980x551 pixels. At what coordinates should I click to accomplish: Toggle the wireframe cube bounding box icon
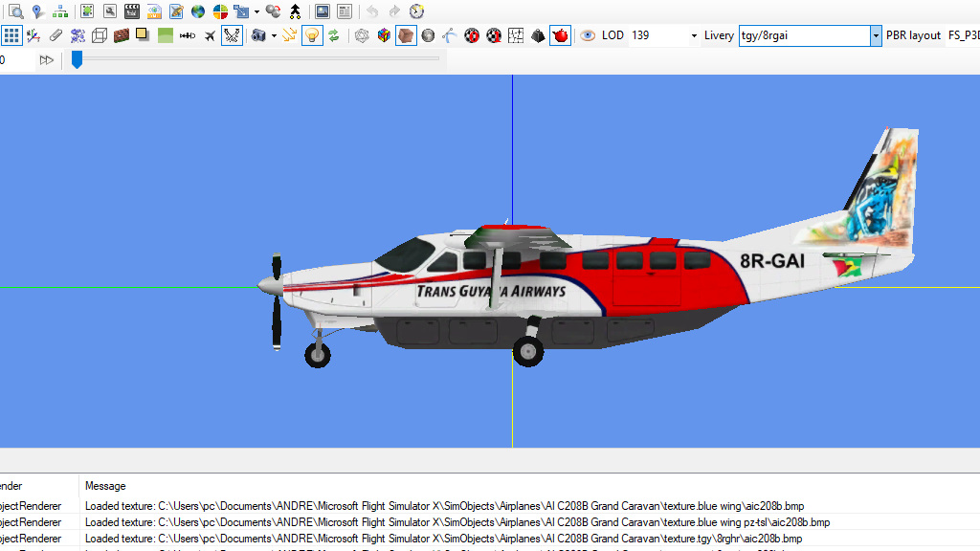tap(100, 35)
